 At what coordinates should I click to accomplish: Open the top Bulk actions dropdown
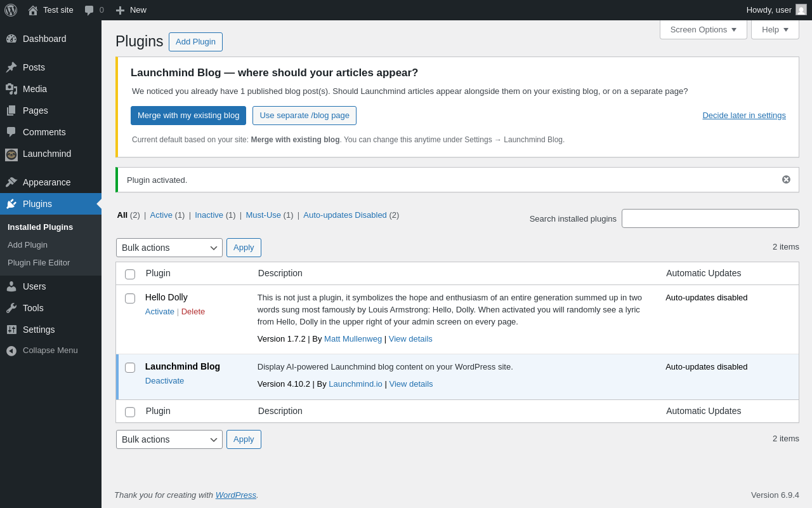pos(169,248)
